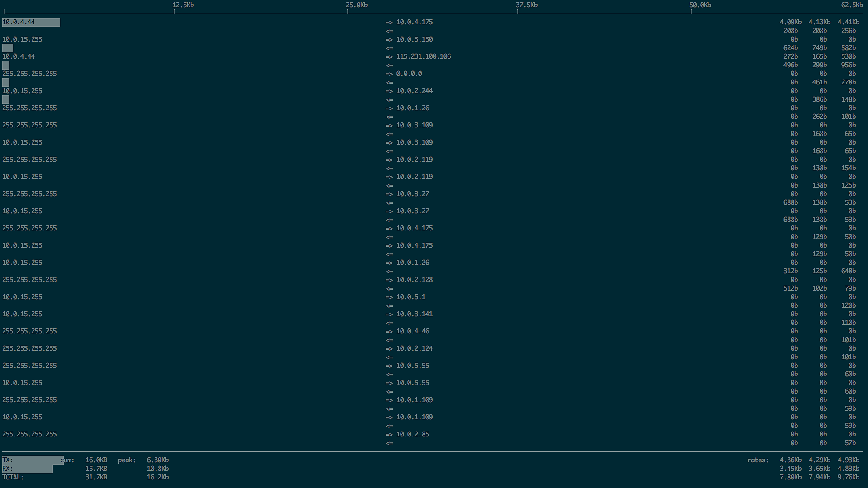
Task: Click the RX bandwidth bar
Action: tap(27, 469)
